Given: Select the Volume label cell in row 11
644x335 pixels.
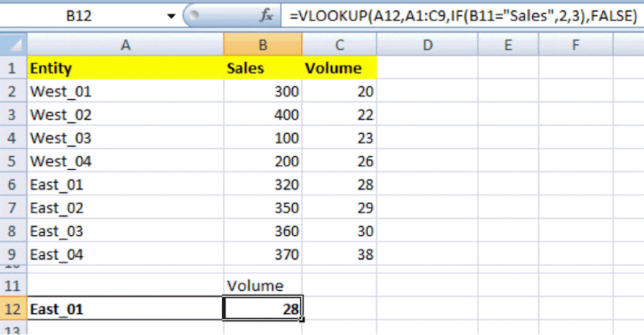Looking at the screenshot, I should (263, 285).
